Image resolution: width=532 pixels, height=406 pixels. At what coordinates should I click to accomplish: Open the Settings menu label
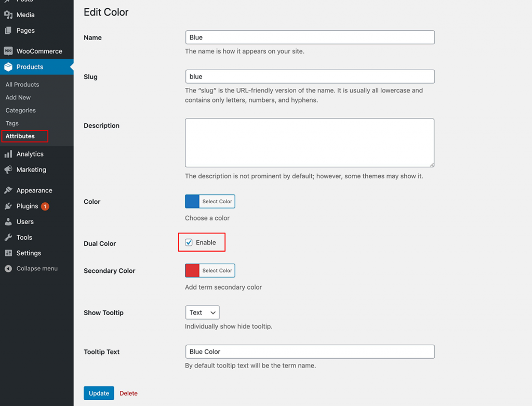[x=29, y=253]
